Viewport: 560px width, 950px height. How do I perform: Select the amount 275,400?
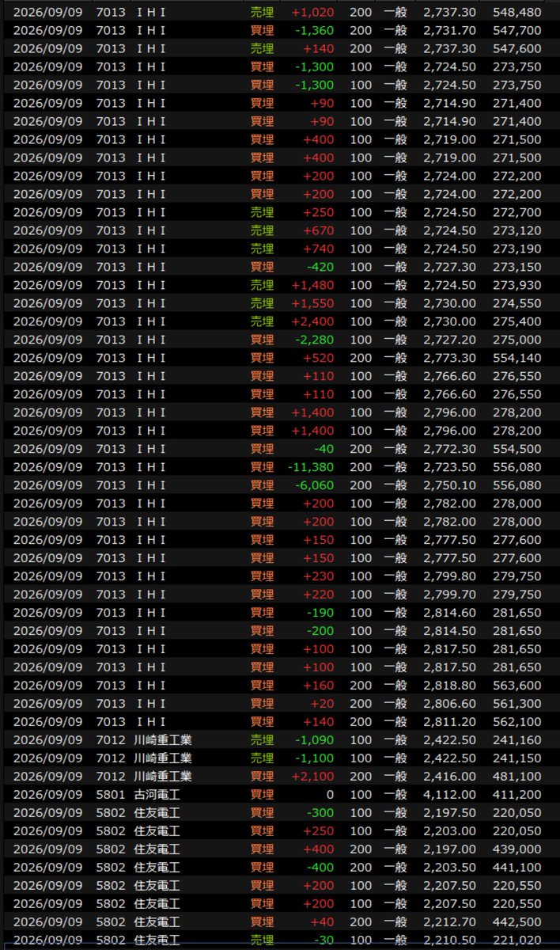(x=517, y=321)
